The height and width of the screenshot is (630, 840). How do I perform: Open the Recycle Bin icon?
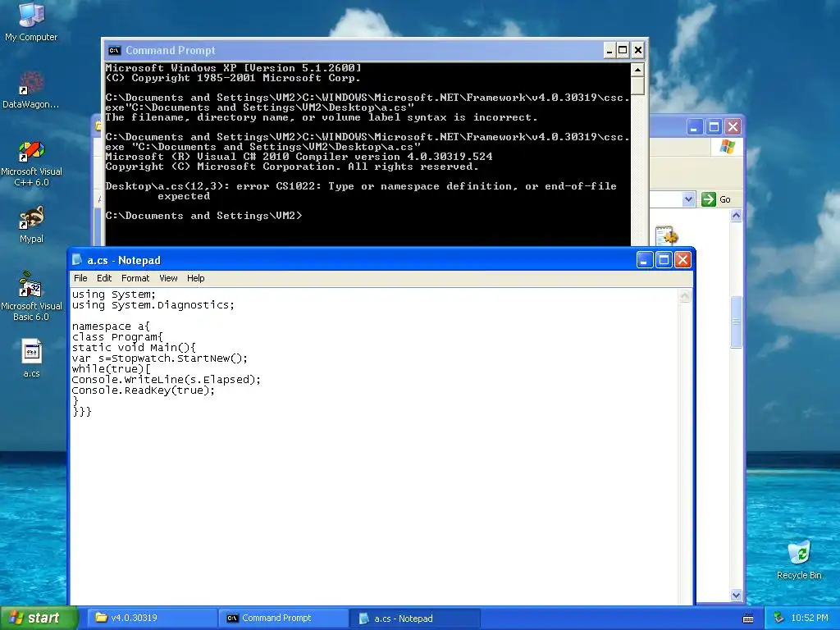tap(799, 559)
